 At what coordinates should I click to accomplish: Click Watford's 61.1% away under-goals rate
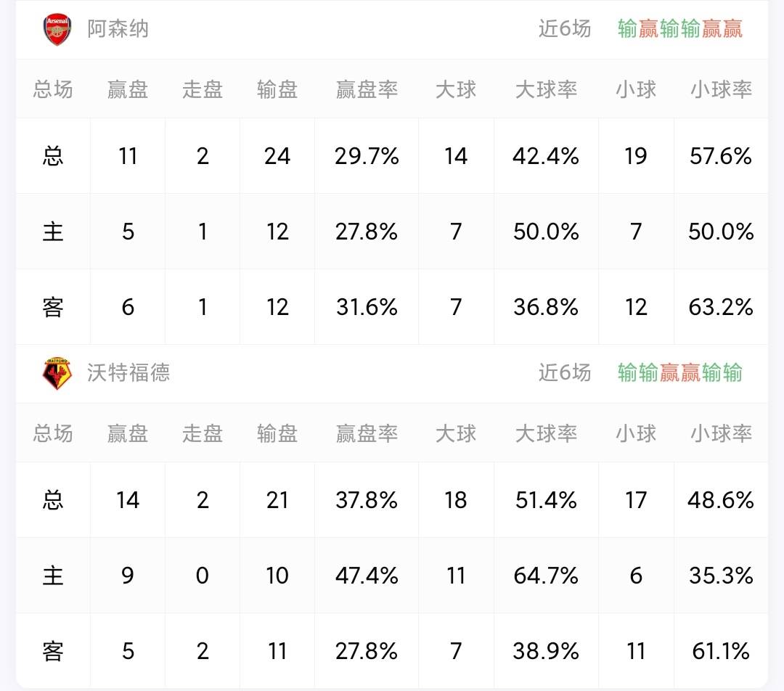(x=721, y=651)
